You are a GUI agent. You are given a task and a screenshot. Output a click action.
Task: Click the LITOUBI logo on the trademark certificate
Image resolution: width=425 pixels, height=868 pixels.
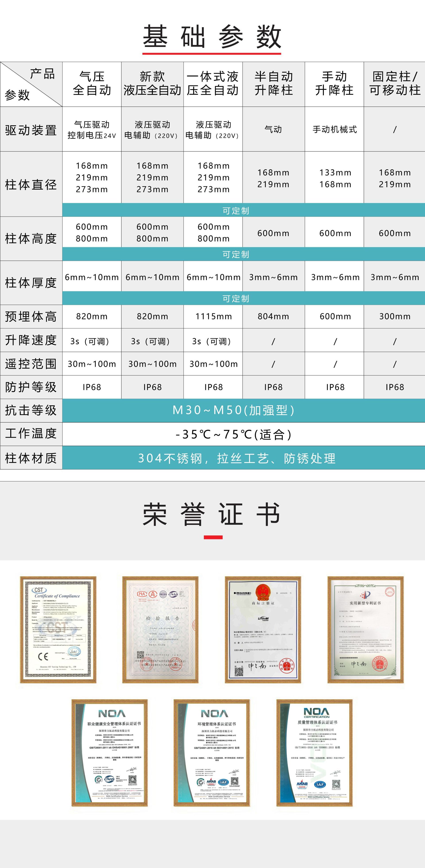263,618
